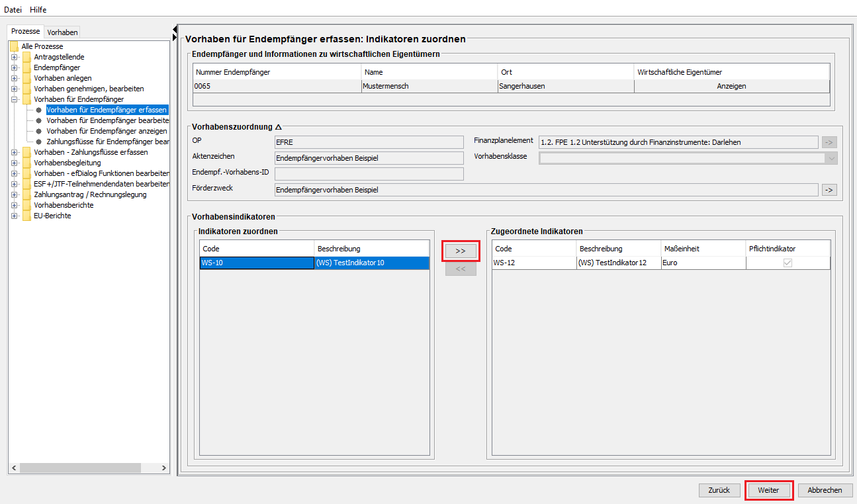Click the Anzeigen button for Wirtschaftliche Eigentümer

(x=731, y=86)
